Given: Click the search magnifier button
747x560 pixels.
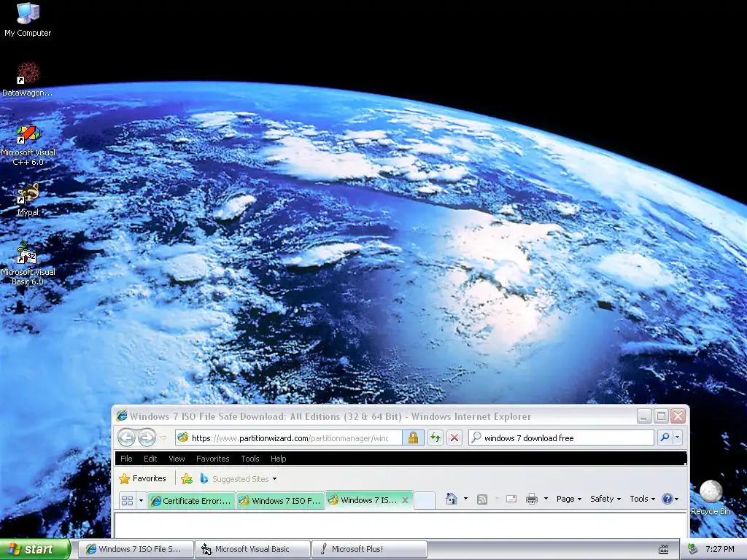Looking at the screenshot, I should pyautogui.click(x=665, y=437).
